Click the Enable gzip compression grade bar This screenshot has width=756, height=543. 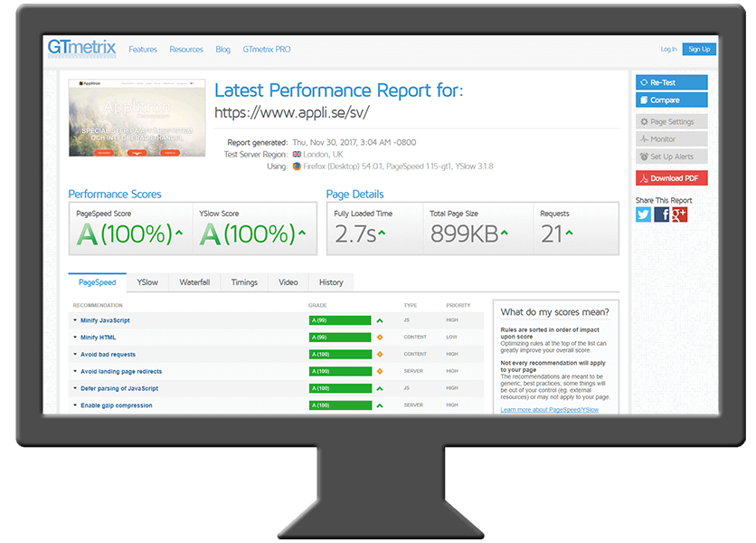(x=340, y=405)
